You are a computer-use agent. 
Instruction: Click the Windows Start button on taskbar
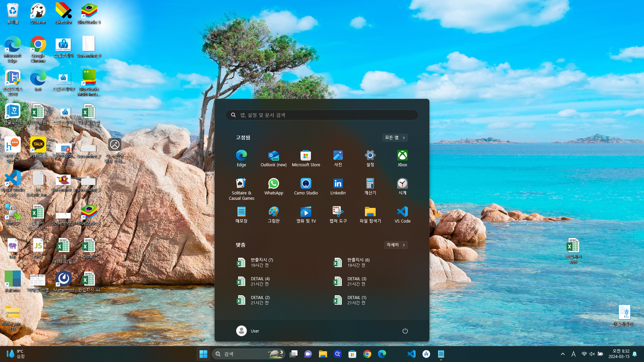(x=203, y=354)
